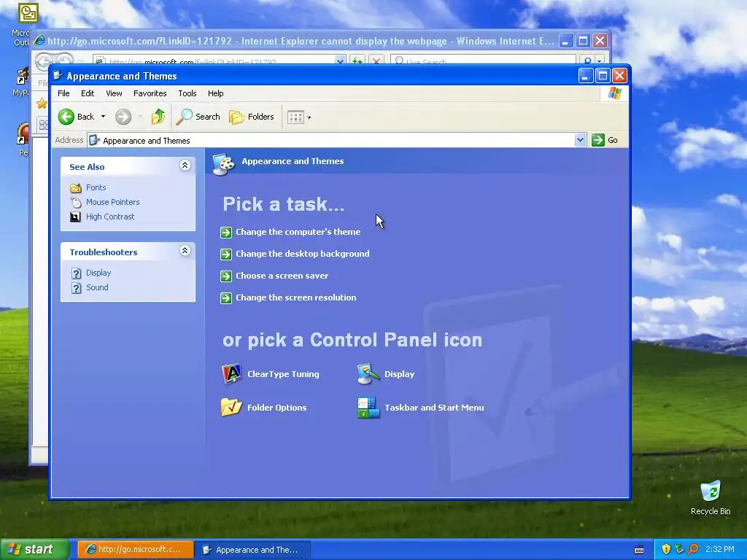This screenshot has width=747, height=560.
Task: Open the Back history dropdown arrow
Action: (103, 117)
